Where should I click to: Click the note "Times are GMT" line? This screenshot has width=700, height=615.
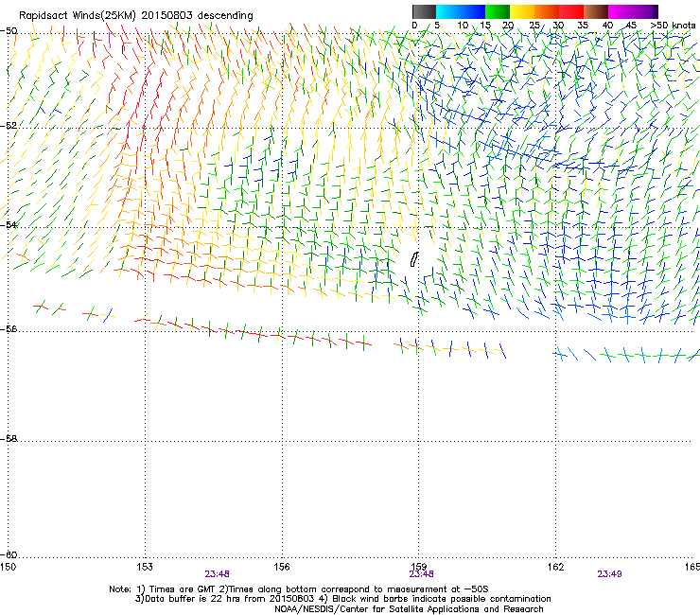[299, 589]
